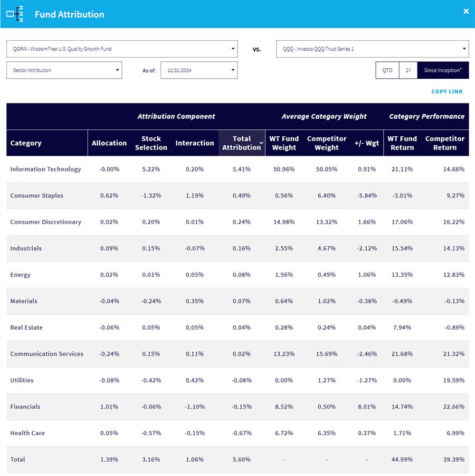The height and width of the screenshot is (476, 475).
Task: Click the Real Estate row label
Action: click(x=26, y=328)
